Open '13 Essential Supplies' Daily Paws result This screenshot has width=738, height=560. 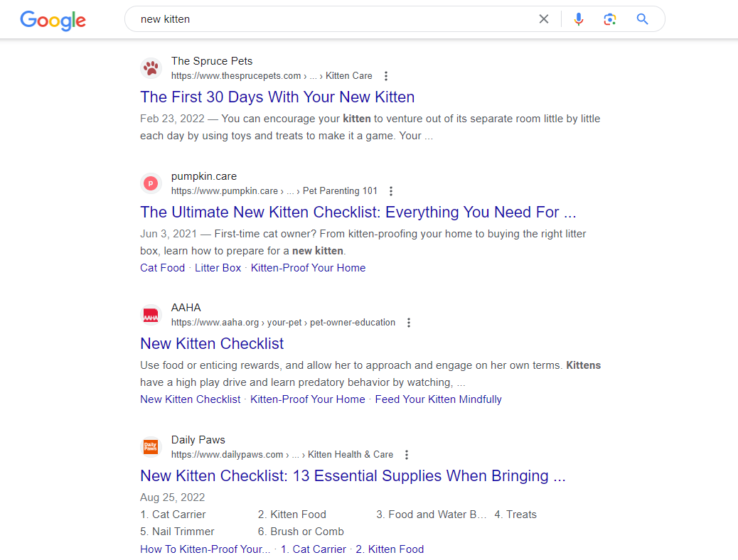pos(353,475)
